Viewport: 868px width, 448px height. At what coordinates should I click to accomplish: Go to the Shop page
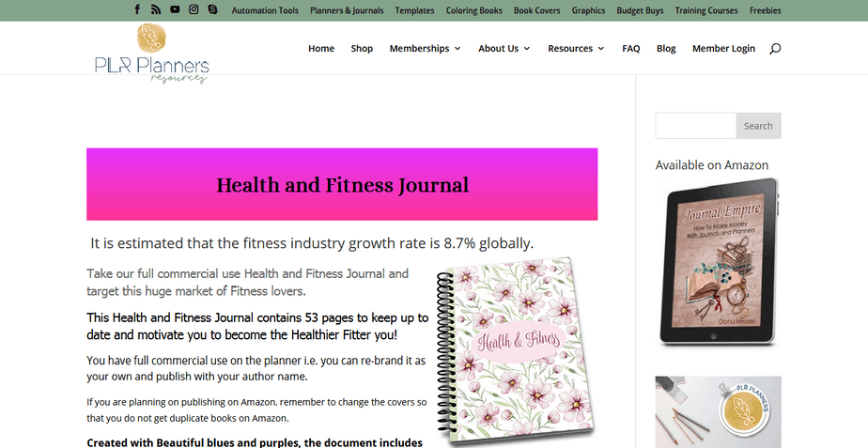click(362, 49)
